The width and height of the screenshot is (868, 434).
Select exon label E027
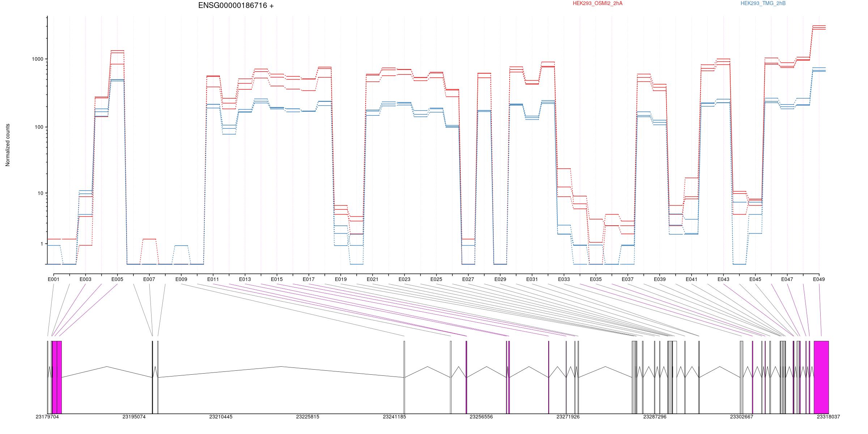click(468, 279)
